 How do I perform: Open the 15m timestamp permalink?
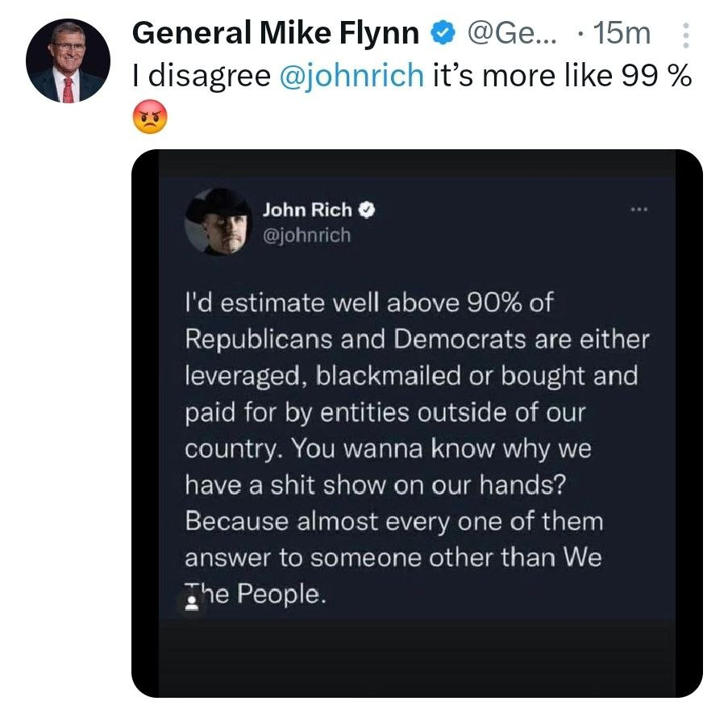[620, 34]
